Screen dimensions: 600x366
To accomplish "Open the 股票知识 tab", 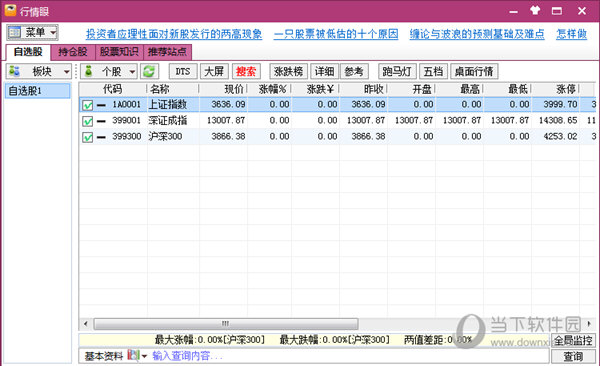I will point(119,52).
